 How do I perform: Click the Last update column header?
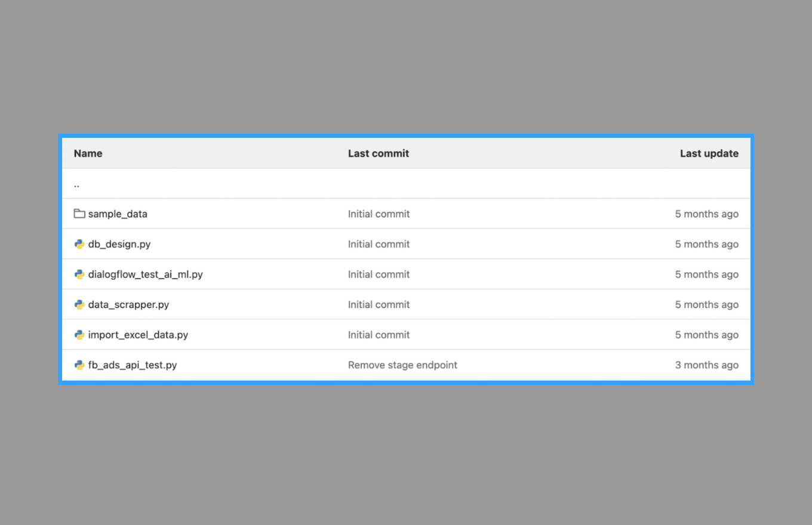click(x=709, y=153)
